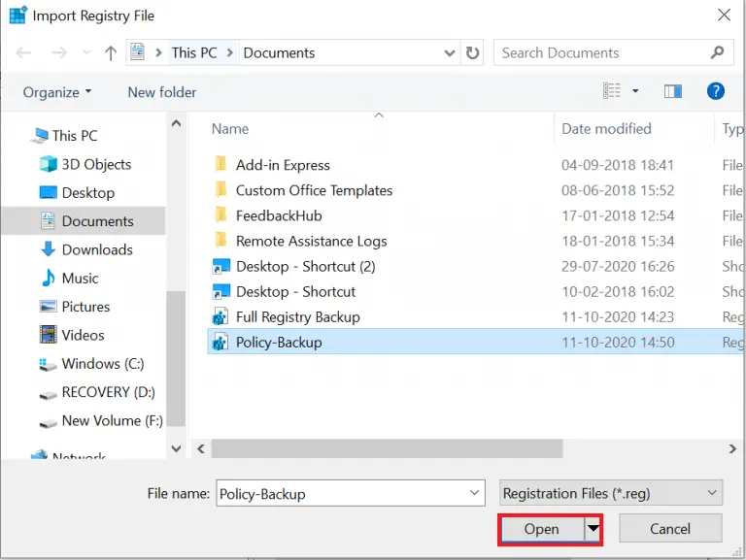The height and width of the screenshot is (560, 746).
Task: Create a New folder
Action: 162,92
